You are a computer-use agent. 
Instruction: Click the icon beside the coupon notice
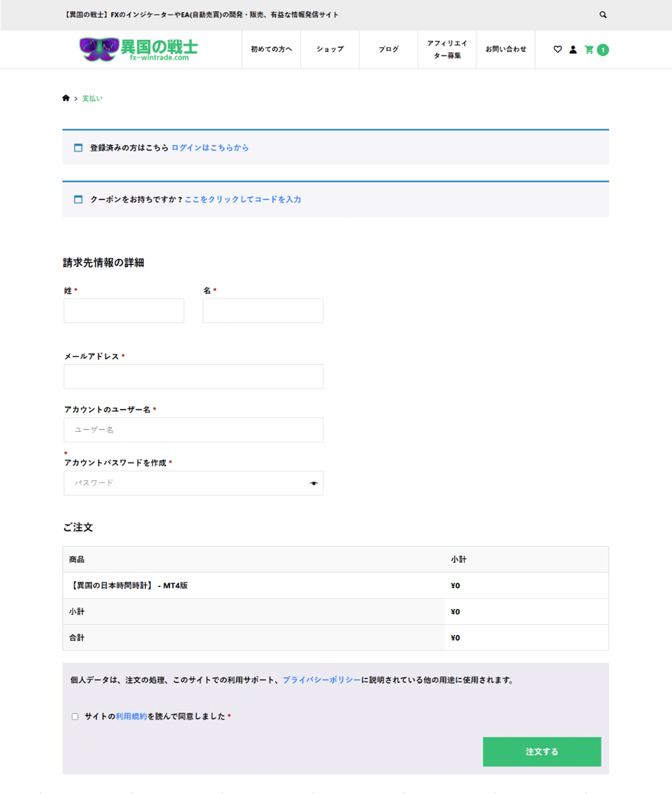coord(78,200)
